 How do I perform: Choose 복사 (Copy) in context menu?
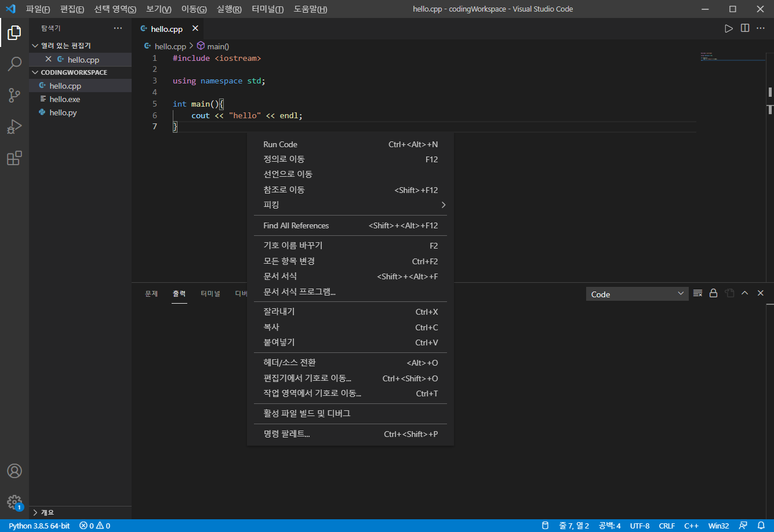pos(350,327)
